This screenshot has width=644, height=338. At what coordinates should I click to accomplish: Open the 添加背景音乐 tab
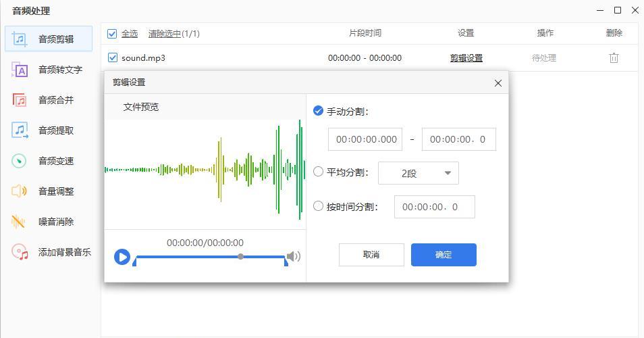[x=49, y=252]
